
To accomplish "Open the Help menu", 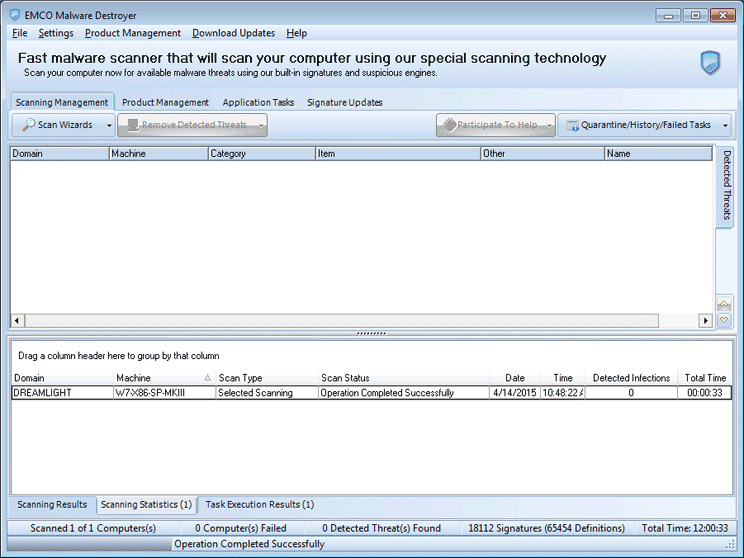I will pos(297,33).
